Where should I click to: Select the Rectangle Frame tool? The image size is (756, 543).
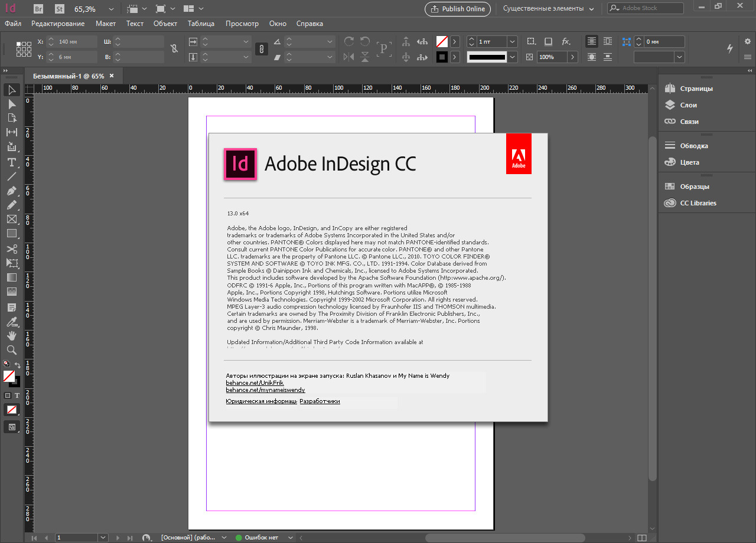(12, 219)
